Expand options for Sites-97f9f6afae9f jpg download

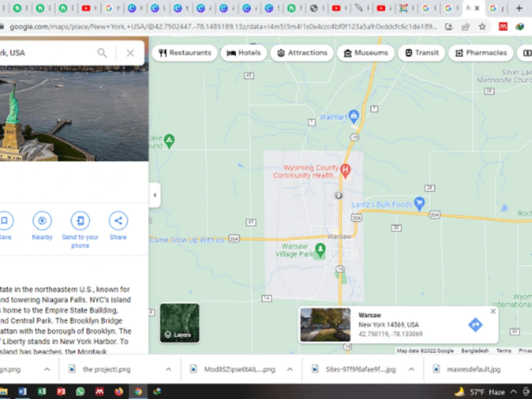pos(411,369)
